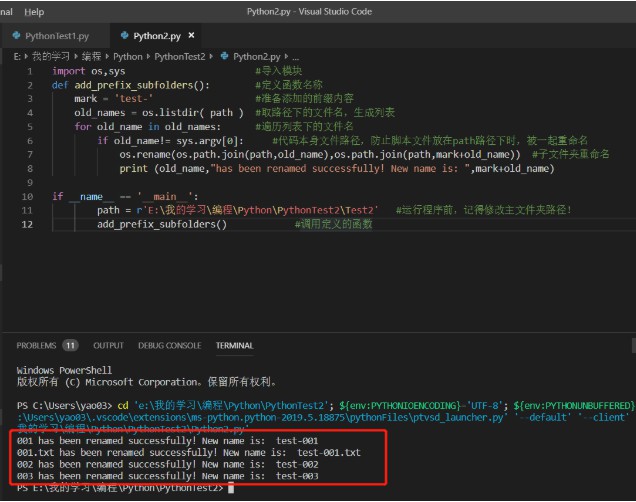
Task: Open the PythonTest2 breadcrumb folder
Action: tap(180, 57)
